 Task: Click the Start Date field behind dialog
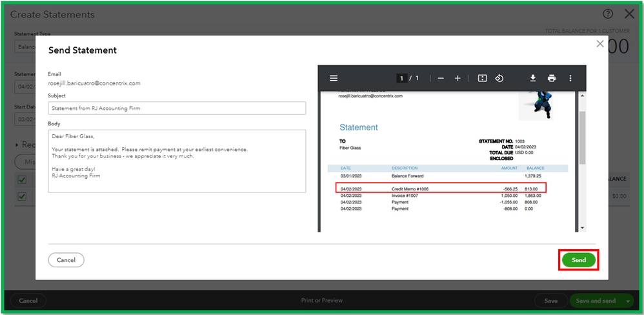[x=25, y=119]
